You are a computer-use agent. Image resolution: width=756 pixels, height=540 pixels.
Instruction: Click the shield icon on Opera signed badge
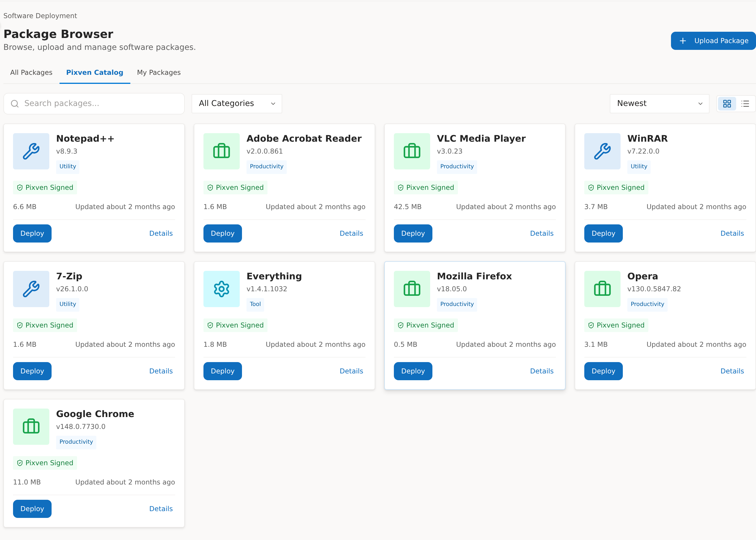coord(591,326)
